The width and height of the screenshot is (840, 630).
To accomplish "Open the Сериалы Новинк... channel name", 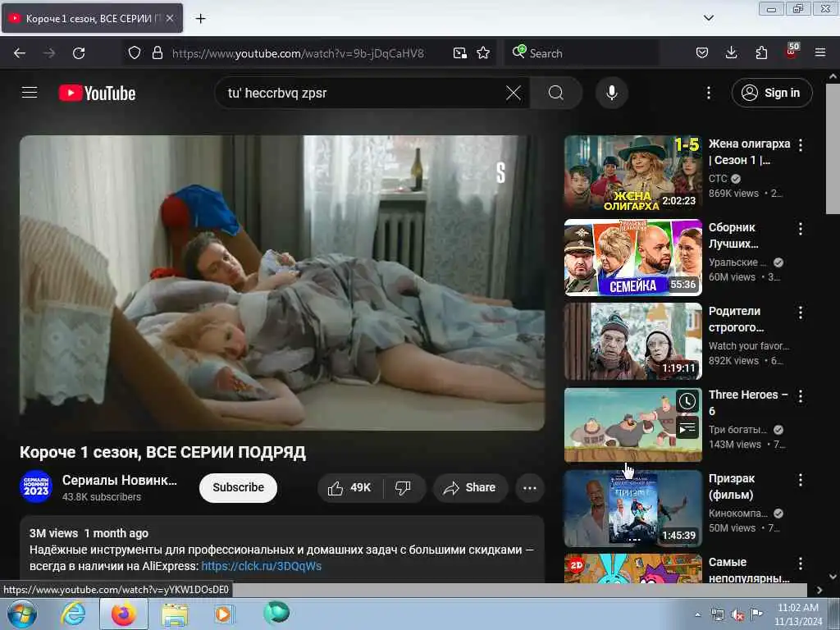I will pyautogui.click(x=120, y=480).
